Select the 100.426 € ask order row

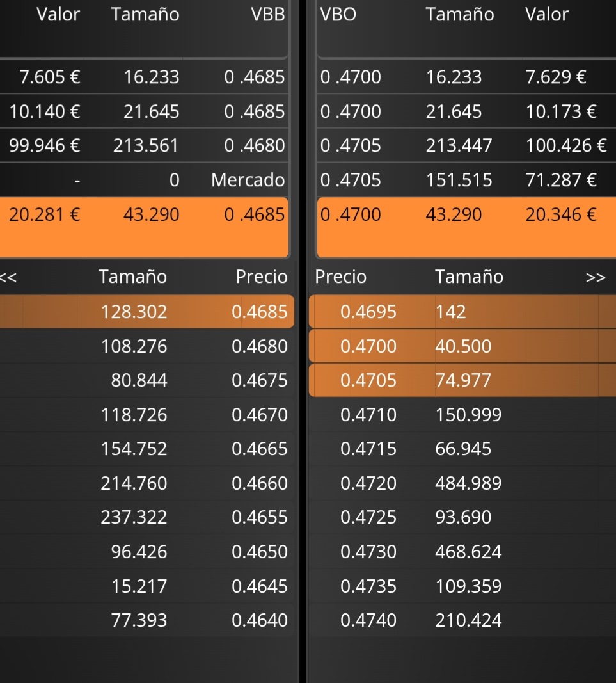tap(466, 145)
